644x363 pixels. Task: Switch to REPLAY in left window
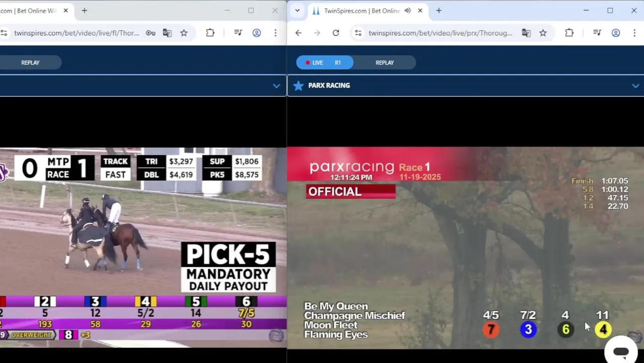point(30,63)
